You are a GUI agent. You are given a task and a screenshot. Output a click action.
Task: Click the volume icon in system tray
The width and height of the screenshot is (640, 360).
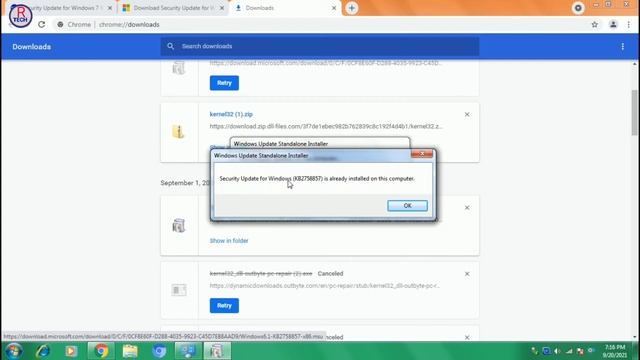pos(557,351)
